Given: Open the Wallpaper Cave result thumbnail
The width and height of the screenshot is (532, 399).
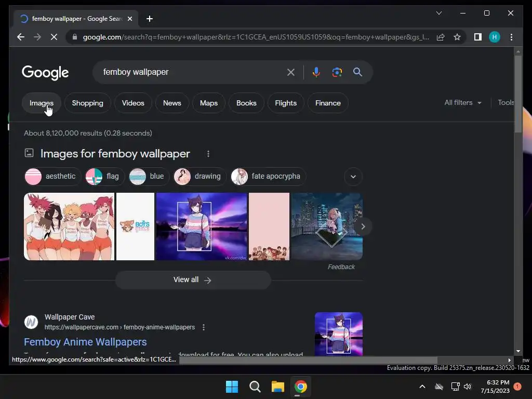Looking at the screenshot, I should 339,334.
